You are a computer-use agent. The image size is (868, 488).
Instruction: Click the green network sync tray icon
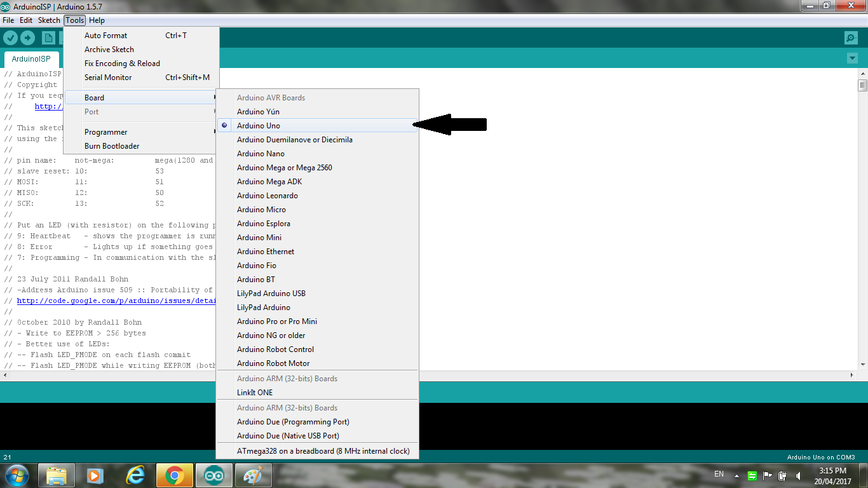[752, 475]
